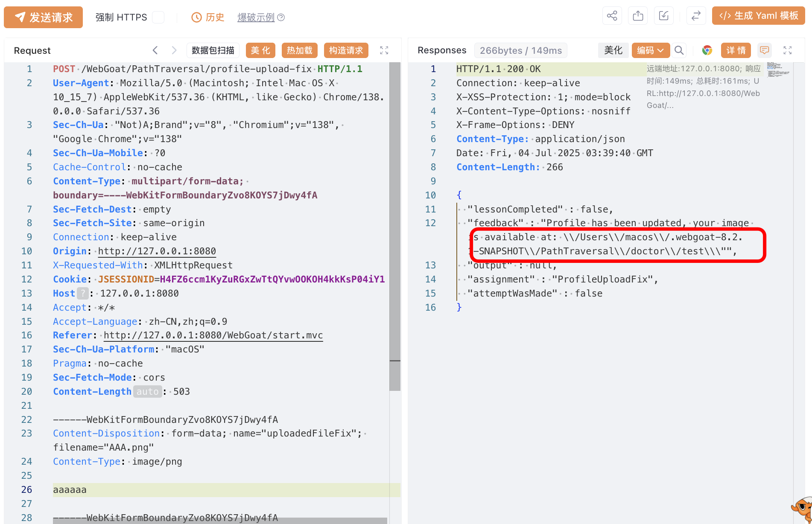Click the response minimap thumbnail
The height and width of the screenshot is (524, 812).
tap(778, 70)
